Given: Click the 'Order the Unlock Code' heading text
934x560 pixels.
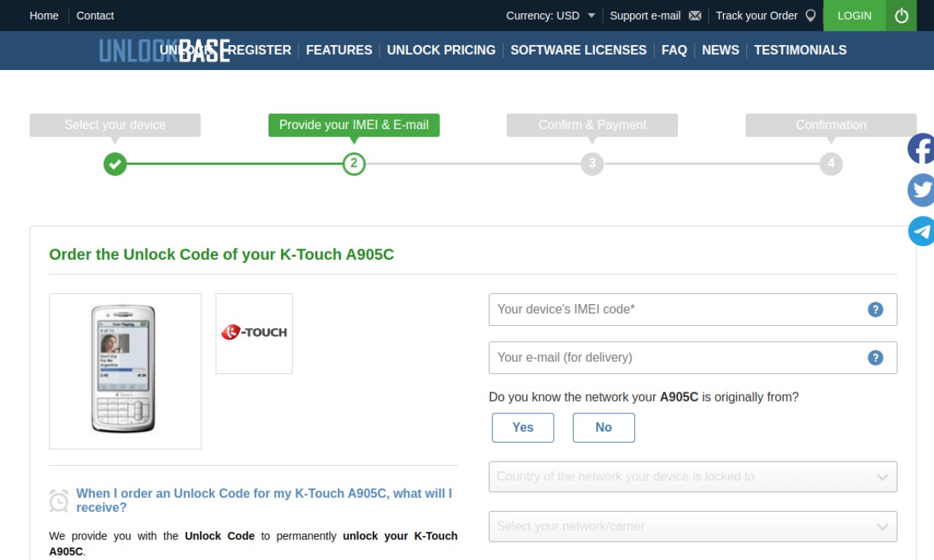Looking at the screenshot, I should click(x=221, y=254).
